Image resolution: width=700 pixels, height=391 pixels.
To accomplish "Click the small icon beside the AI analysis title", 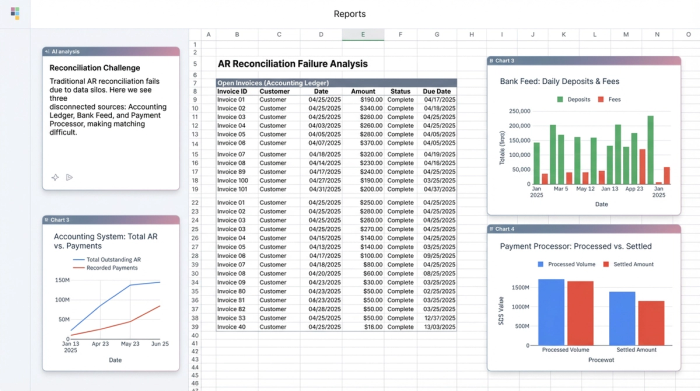I will pos(47,52).
